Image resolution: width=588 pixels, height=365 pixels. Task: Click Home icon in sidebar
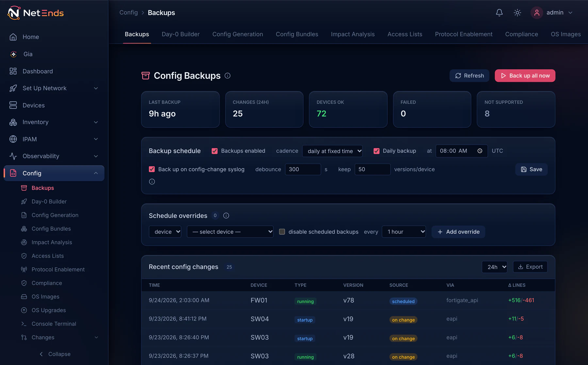(13, 37)
